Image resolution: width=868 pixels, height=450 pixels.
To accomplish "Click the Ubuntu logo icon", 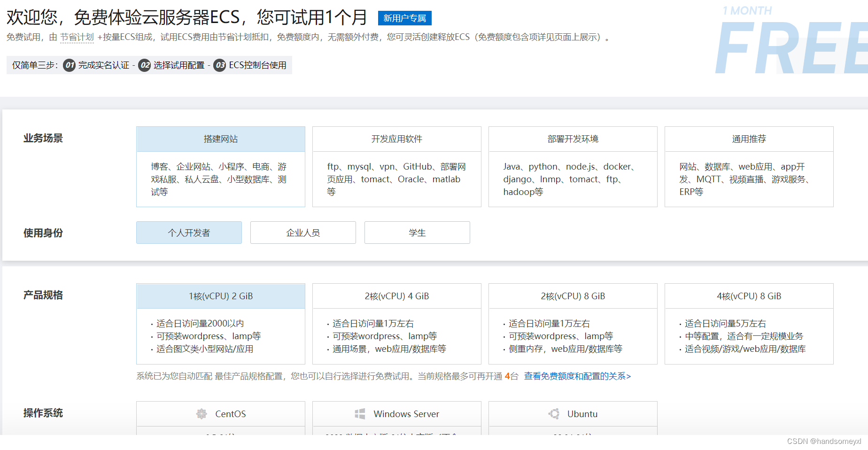I will pos(554,414).
